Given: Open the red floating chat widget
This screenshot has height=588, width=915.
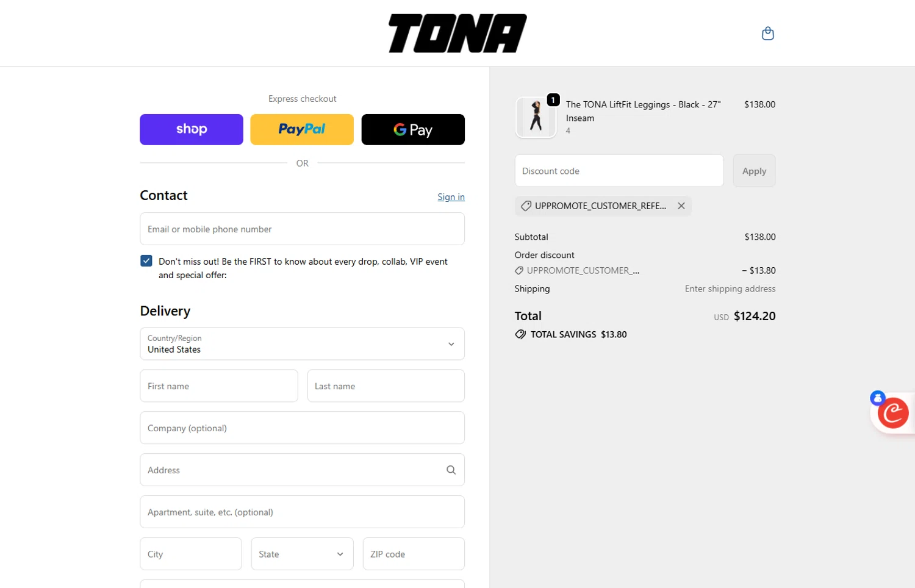Looking at the screenshot, I should (893, 414).
